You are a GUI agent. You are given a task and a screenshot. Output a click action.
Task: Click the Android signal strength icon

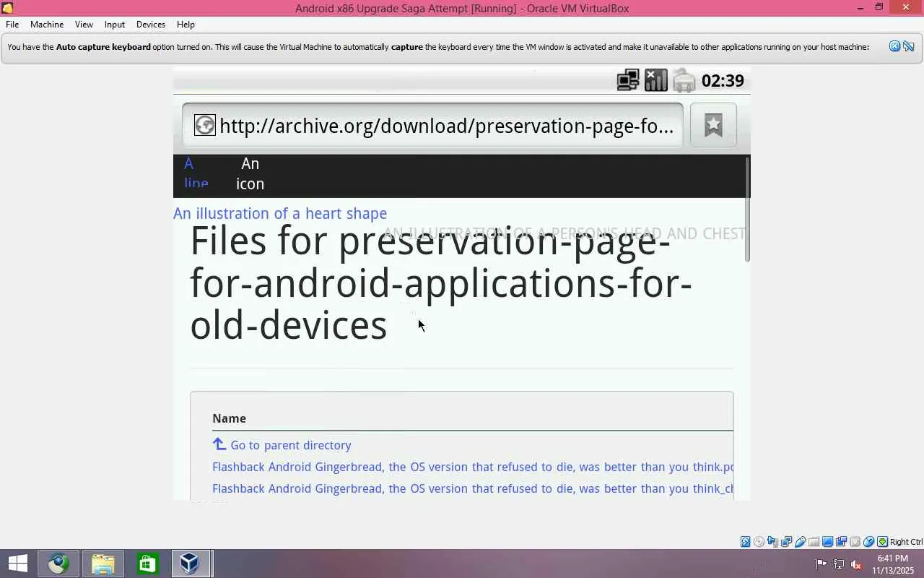click(x=655, y=80)
